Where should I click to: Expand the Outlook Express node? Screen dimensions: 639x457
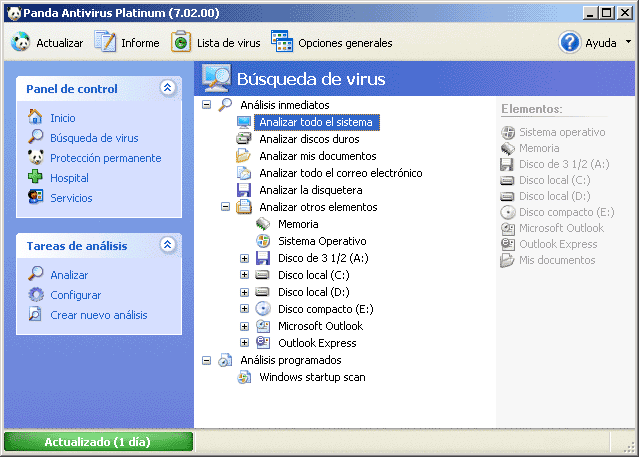click(244, 343)
